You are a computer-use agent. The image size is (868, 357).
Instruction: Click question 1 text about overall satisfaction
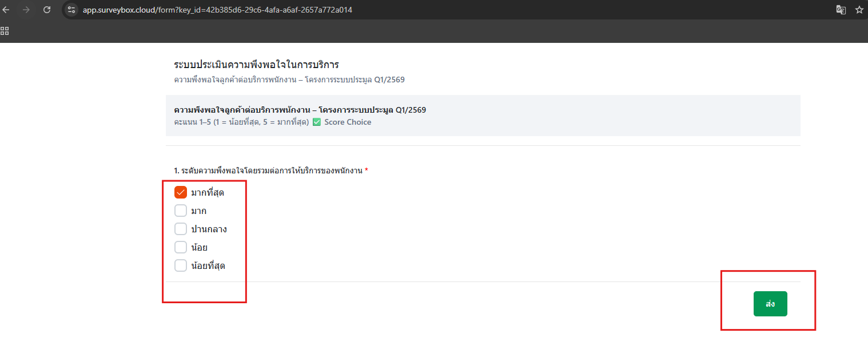point(269,170)
